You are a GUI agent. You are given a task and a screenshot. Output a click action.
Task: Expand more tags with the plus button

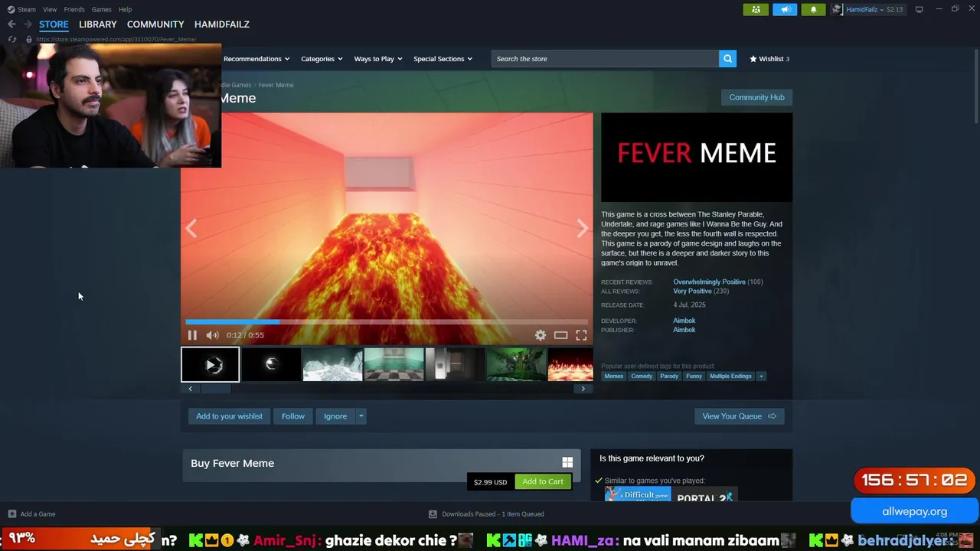pyautogui.click(x=761, y=376)
